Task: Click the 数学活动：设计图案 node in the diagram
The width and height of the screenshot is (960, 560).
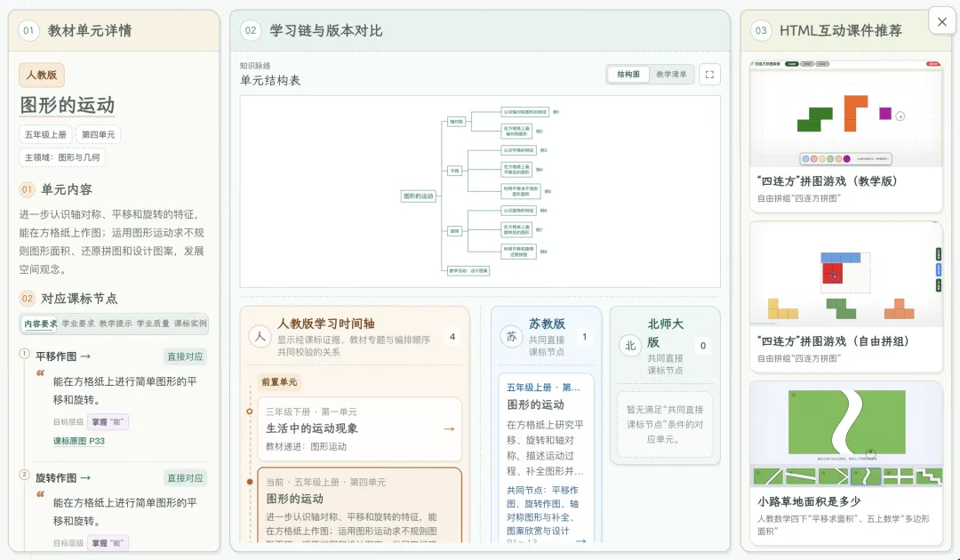Action: [x=468, y=270]
